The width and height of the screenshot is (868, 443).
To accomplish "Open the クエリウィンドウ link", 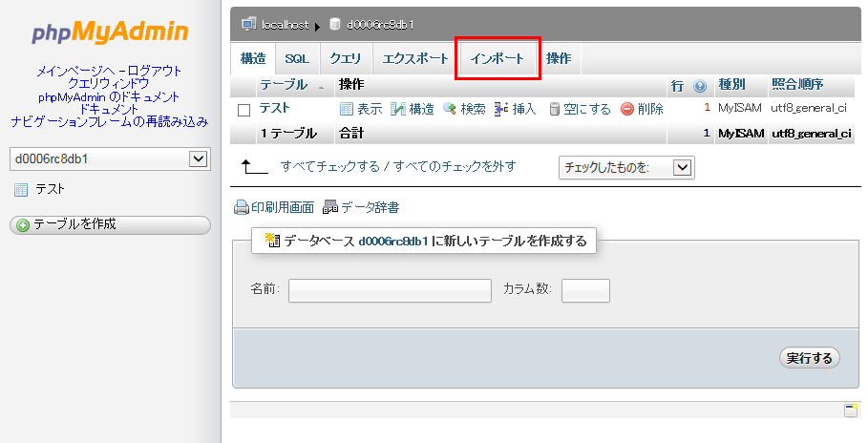I will [x=109, y=84].
